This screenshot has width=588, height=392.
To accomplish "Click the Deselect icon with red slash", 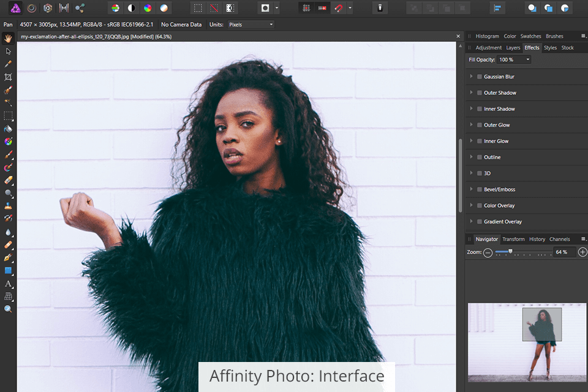I will coord(214,8).
